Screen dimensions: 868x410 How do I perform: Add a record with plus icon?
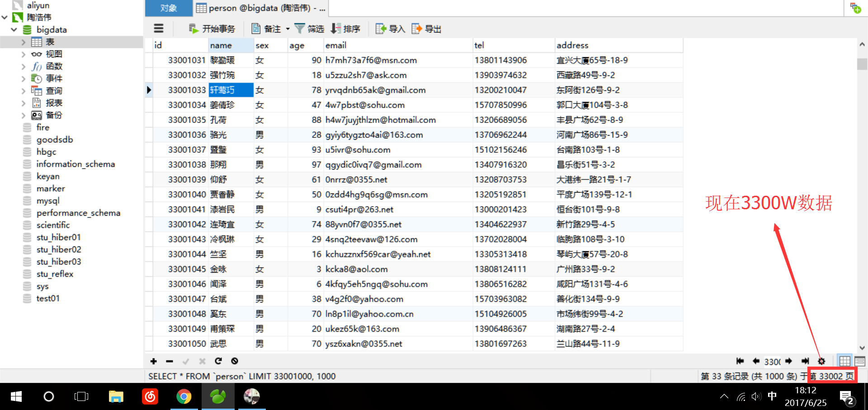154,361
